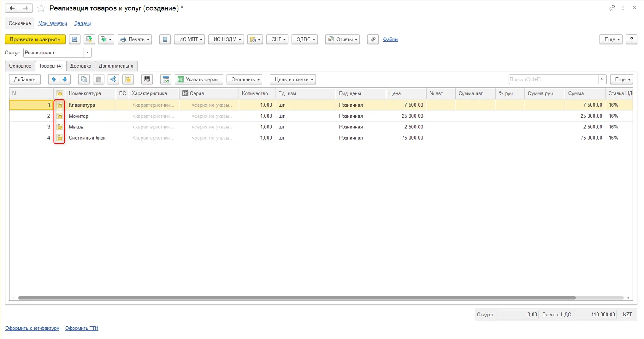
Task: Open the barcode scan icon
Action: coord(147,79)
